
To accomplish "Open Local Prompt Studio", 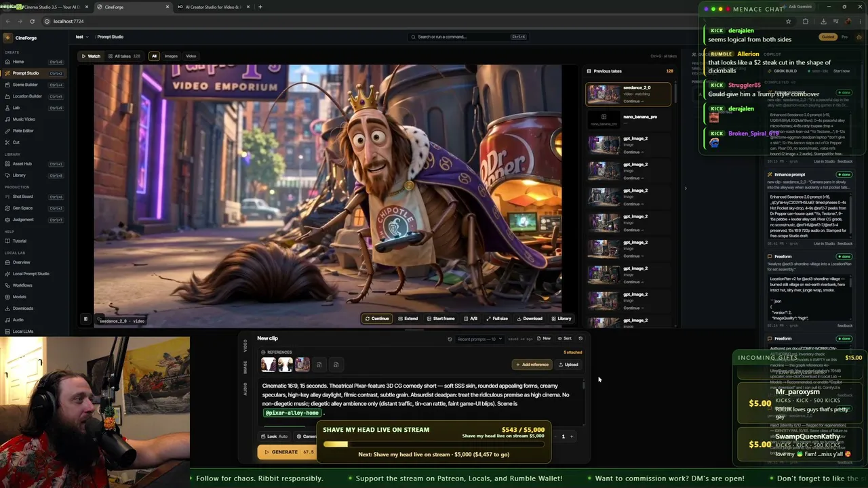I will [34, 274].
